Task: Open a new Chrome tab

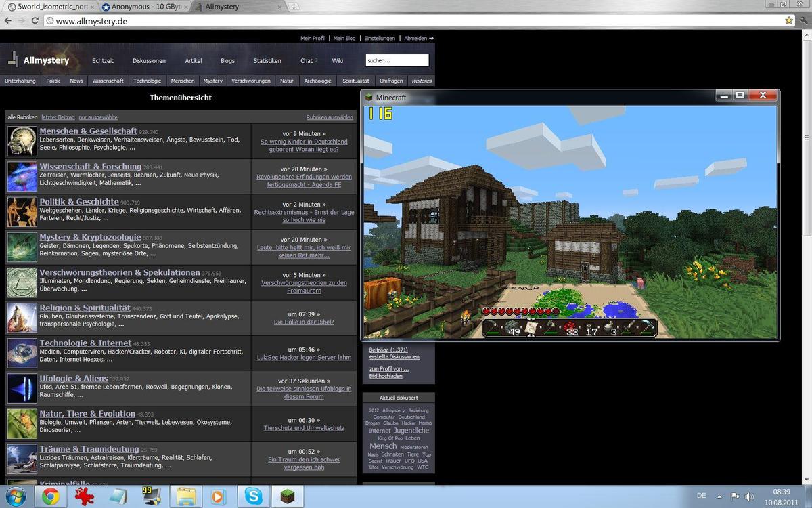Action: [x=294, y=7]
